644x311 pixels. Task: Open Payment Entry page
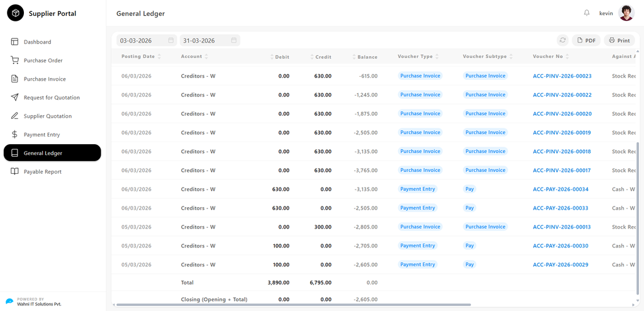(x=52, y=135)
